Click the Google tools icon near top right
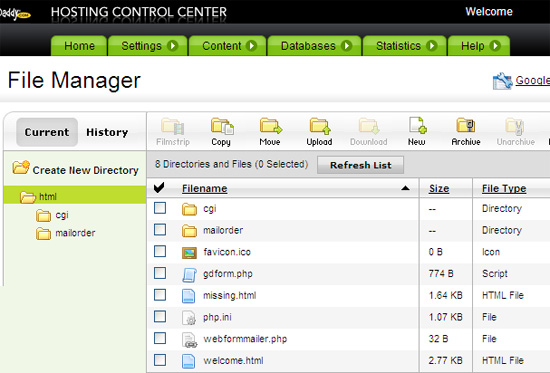This screenshot has width=550, height=373. click(x=502, y=81)
